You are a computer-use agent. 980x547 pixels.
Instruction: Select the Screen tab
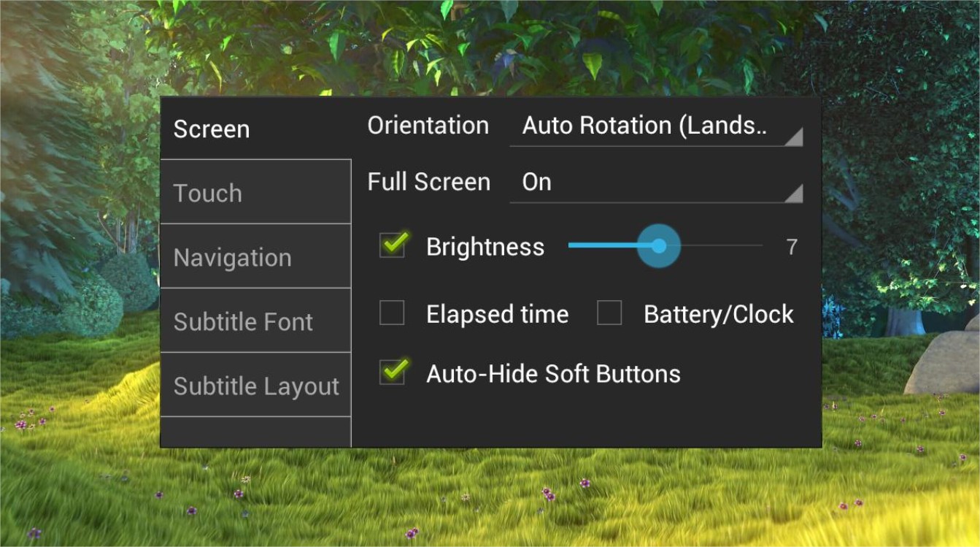click(255, 129)
